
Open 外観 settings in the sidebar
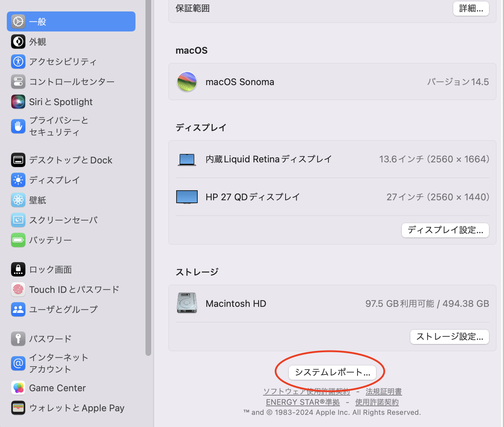71,41
